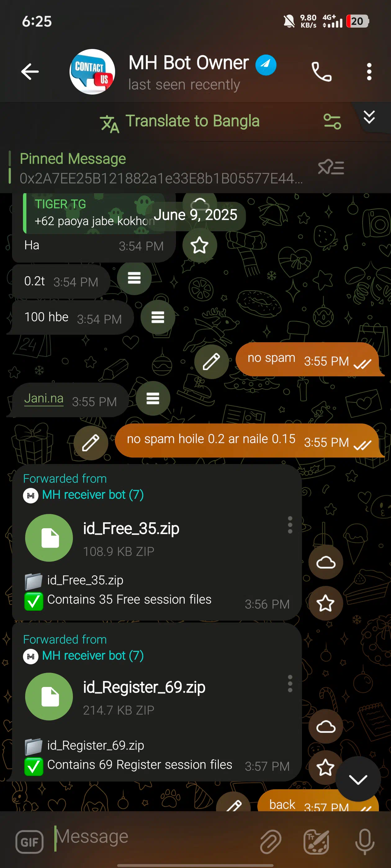The height and width of the screenshot is (868, 391).
Task: Tap the voice call phone icon
Action: (x=321, y=71)
